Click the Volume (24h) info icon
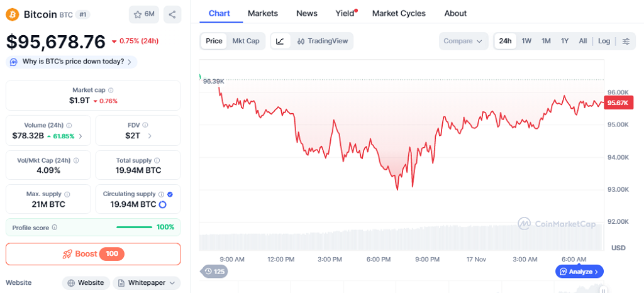Viewport: 644px width, 293px height. coord(69,125)
